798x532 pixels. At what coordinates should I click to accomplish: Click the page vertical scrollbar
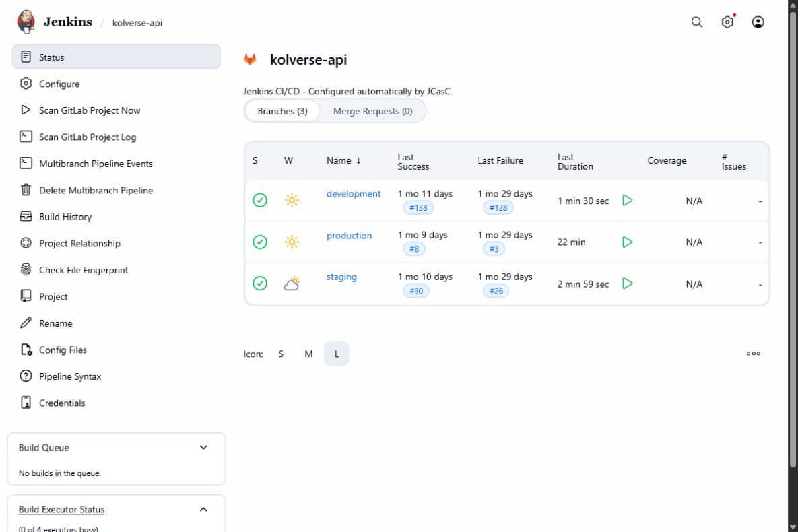[793, 239]
